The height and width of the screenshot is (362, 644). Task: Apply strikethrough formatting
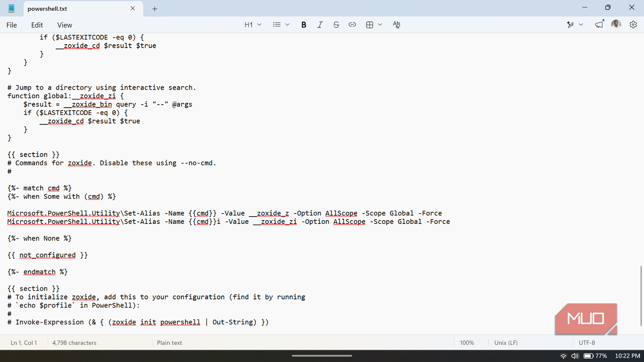point(336,25)
